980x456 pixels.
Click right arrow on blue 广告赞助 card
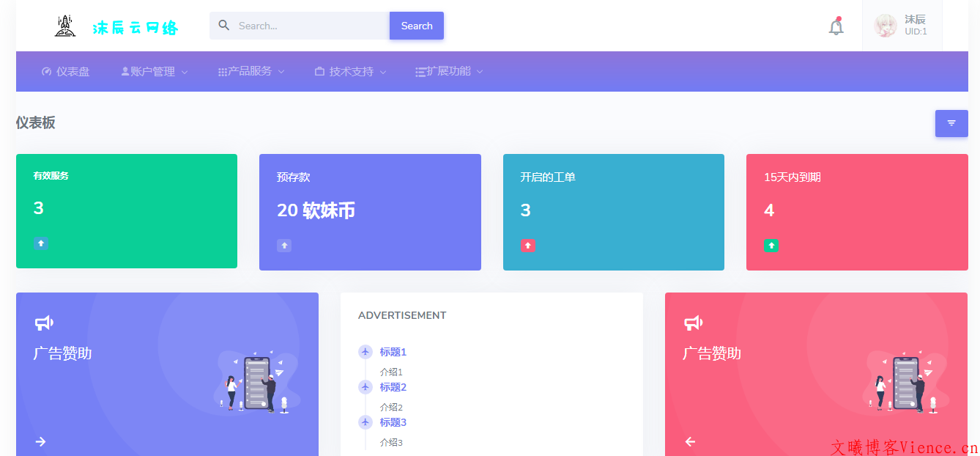pos(41,441)
